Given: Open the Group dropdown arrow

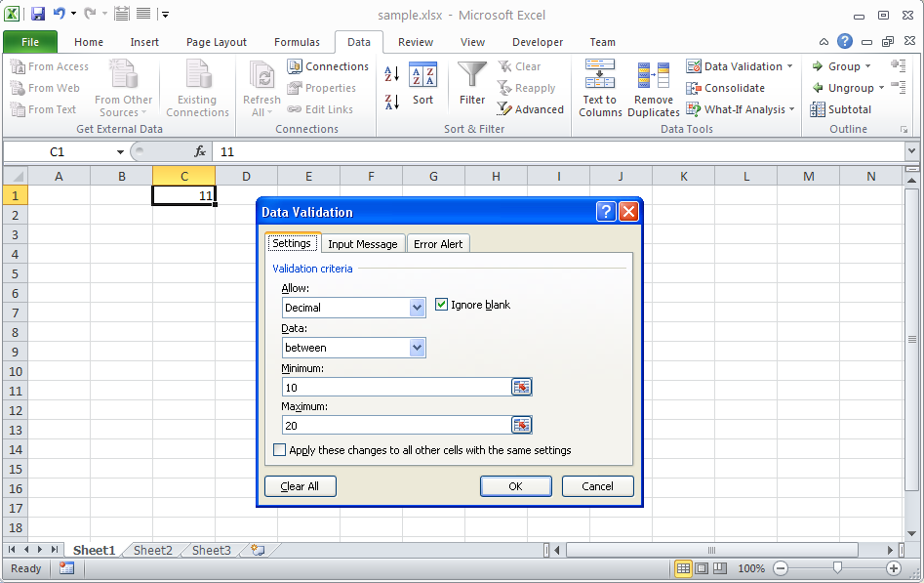Looking at the screenshot, I should tap(868, 66).
